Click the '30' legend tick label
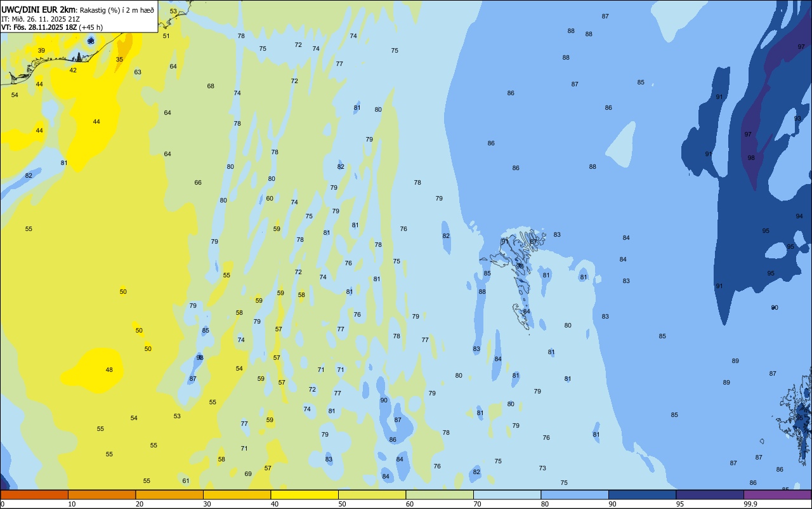 (x=207, y=504)
